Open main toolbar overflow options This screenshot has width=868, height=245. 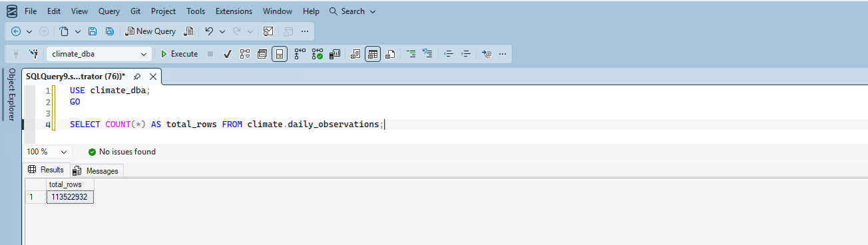coord(305,31)
